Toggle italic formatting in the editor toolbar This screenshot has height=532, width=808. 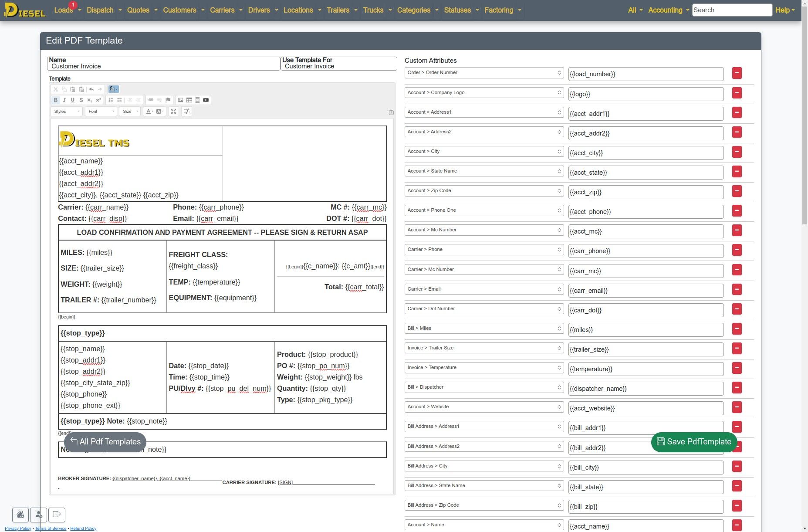coord(64,100)
